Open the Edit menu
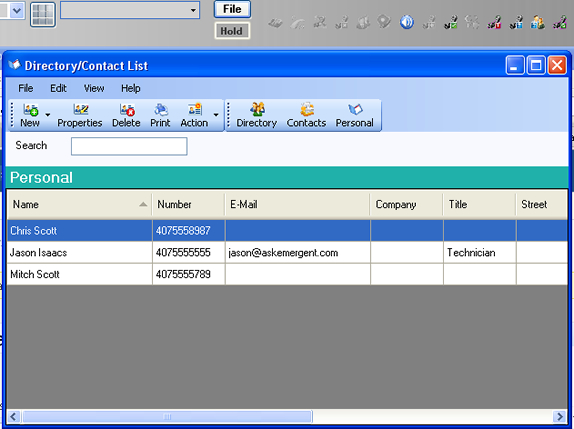This screenshot has height=429, width=574. (58, 88)
